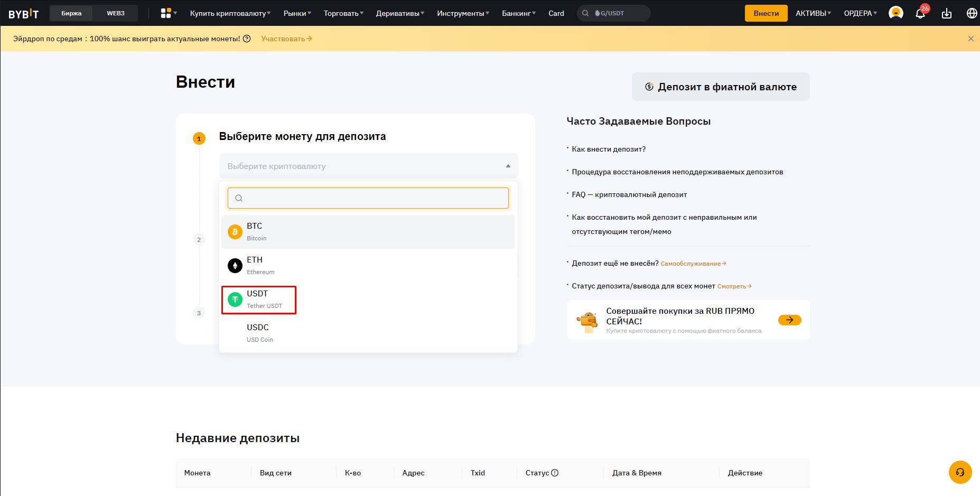Viewport: 980px width, 496px height.
Task: Open FAQ — криптовалютный депозит
Action: click(629, 194)
